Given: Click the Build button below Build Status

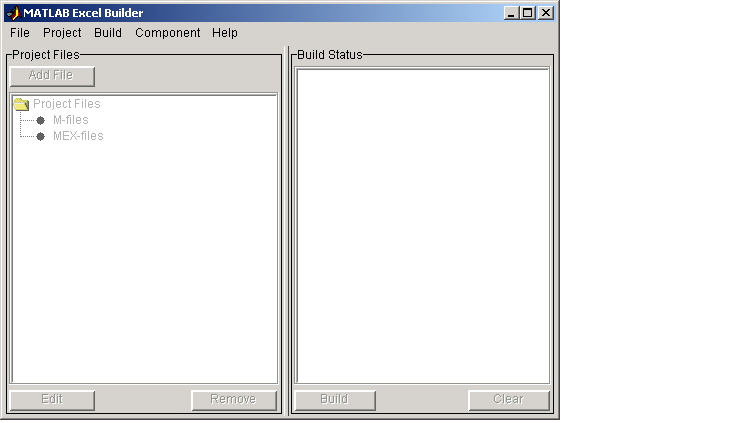Looking at the screenshot, I should tap(335, 400).
